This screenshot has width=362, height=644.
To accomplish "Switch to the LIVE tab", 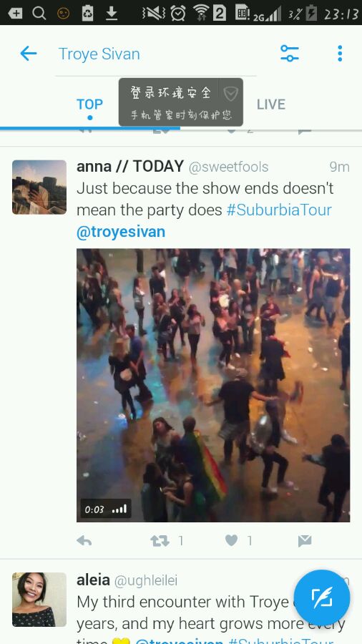I will 271,104.
